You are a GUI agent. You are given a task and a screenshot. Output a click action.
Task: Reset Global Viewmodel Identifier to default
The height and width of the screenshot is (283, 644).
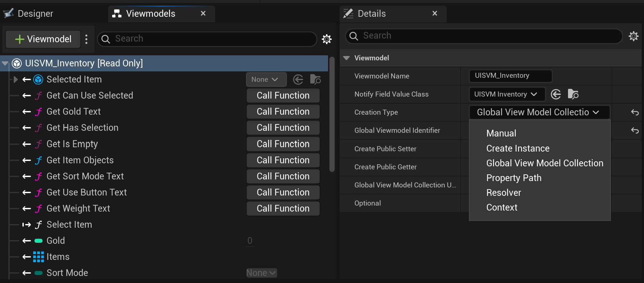pos(635,130)
